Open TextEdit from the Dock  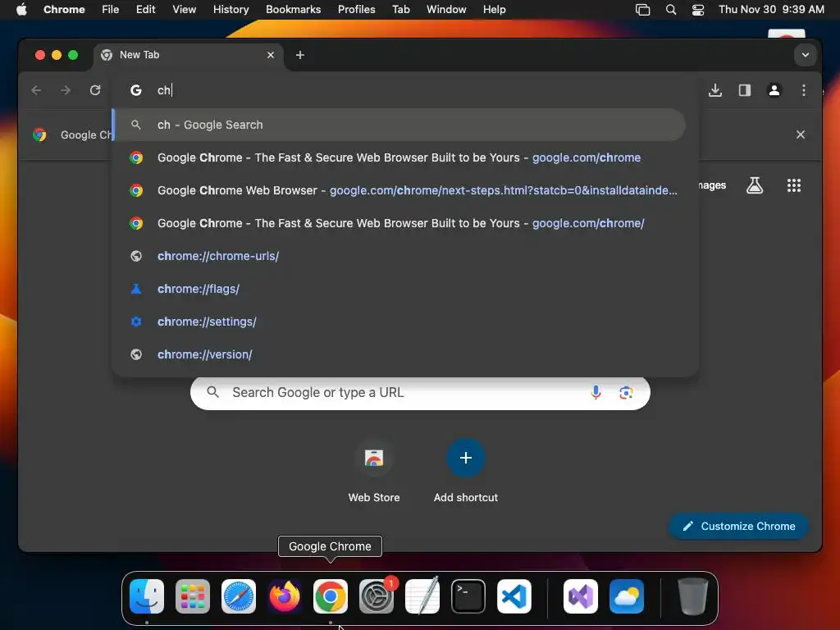422,596
